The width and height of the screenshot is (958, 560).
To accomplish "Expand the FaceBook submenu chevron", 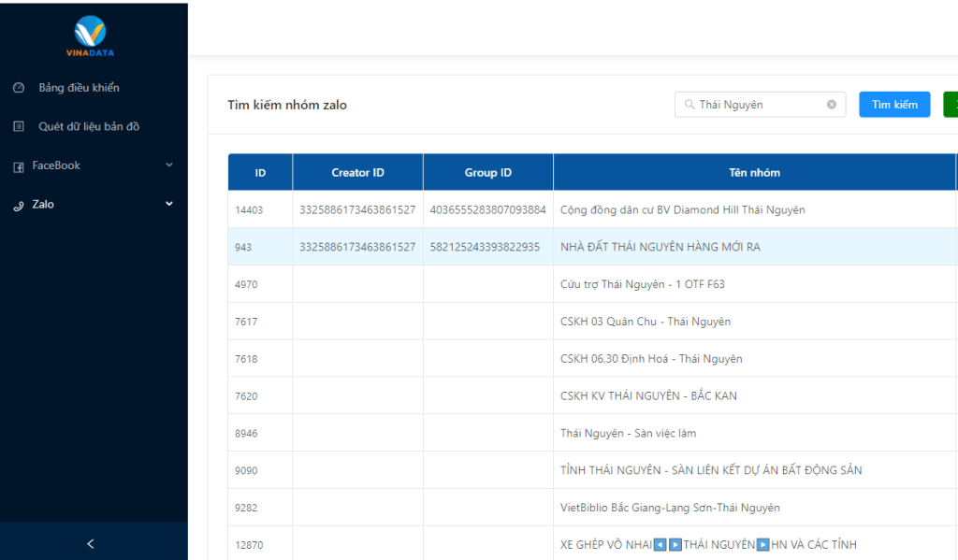I will pos(169,165).
